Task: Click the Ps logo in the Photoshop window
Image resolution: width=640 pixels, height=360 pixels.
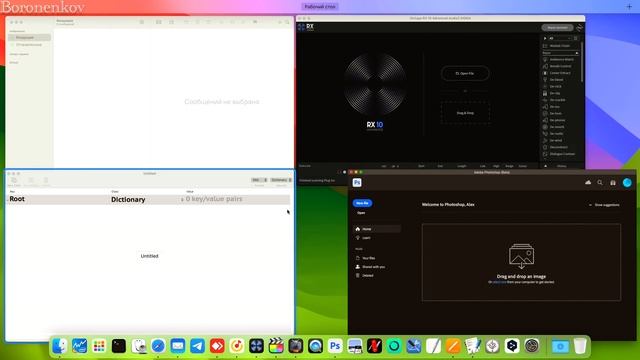Action: click(x=357, y=182)
